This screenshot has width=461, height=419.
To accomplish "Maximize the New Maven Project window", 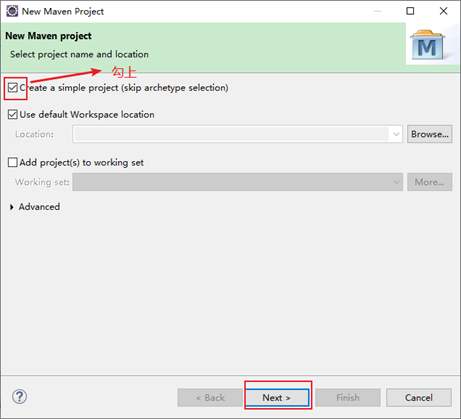I will click(x=410, y=11).
